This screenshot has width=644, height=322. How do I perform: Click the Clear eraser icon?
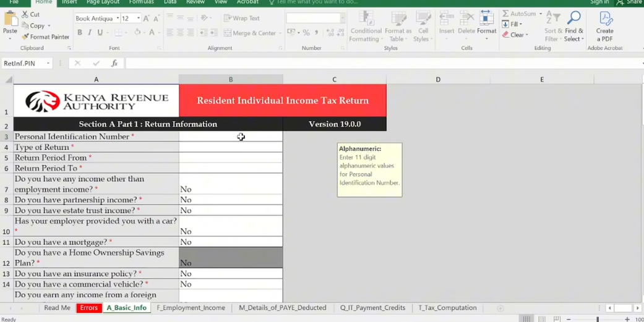(505, 35)
